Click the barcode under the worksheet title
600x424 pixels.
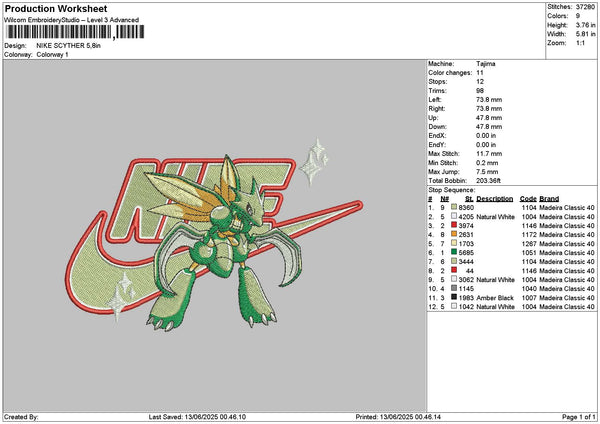tap(75, 32)
